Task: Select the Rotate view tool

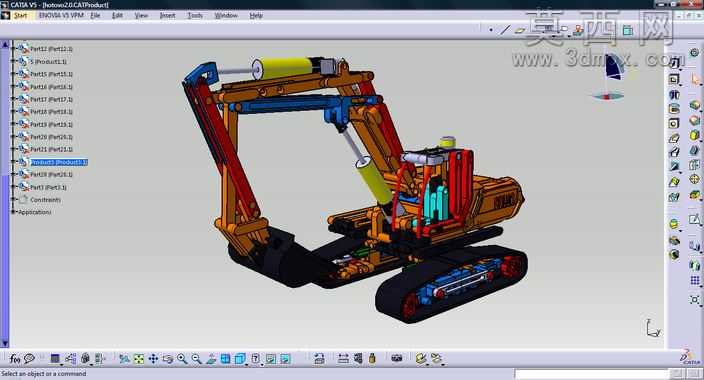Action: click(168, 358)
